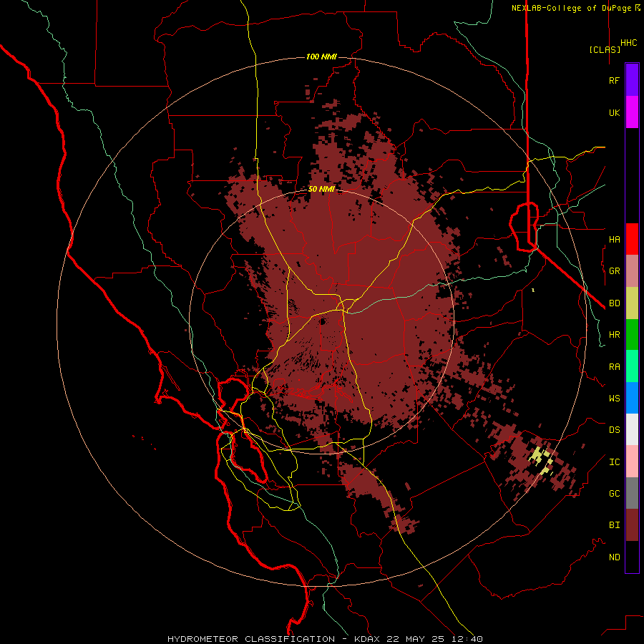This screenshot has height=644, width=644.
Task: Click the HR legend label
Action: [614, 335]
